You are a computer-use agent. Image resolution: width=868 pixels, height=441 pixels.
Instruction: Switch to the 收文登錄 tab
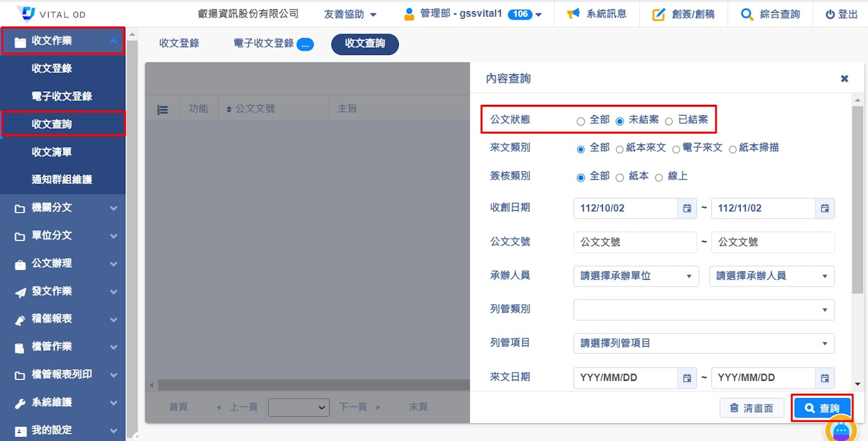179,43
